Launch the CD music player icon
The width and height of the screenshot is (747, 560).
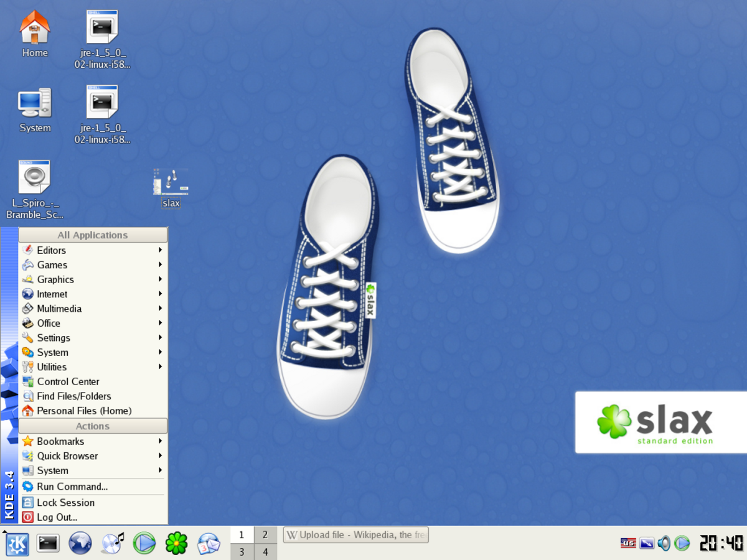(113, 543)
